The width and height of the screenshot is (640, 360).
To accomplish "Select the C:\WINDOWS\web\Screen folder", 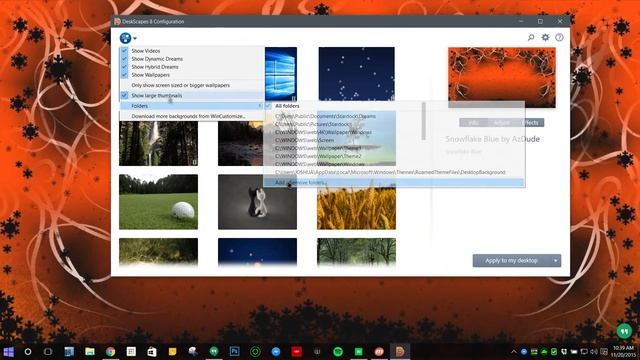I will pyautogui.click(x=304, y=140).
